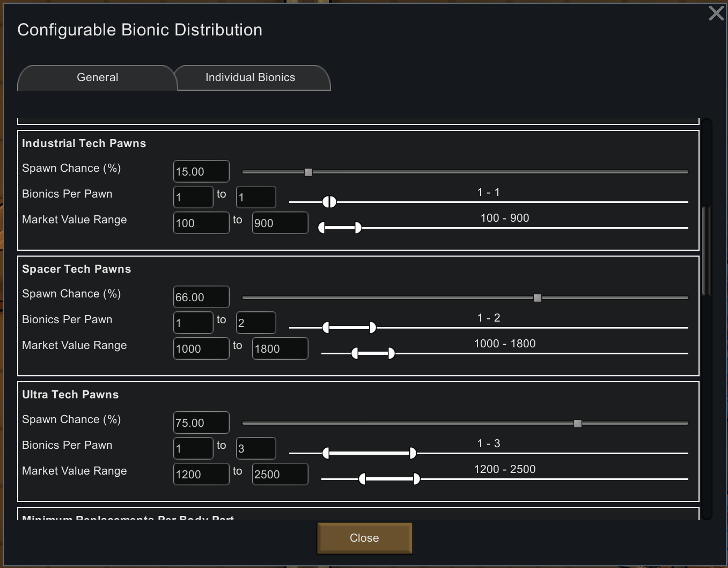
Task: Click the Ultra Tech Pawns heading
Action: pos(70,395)
